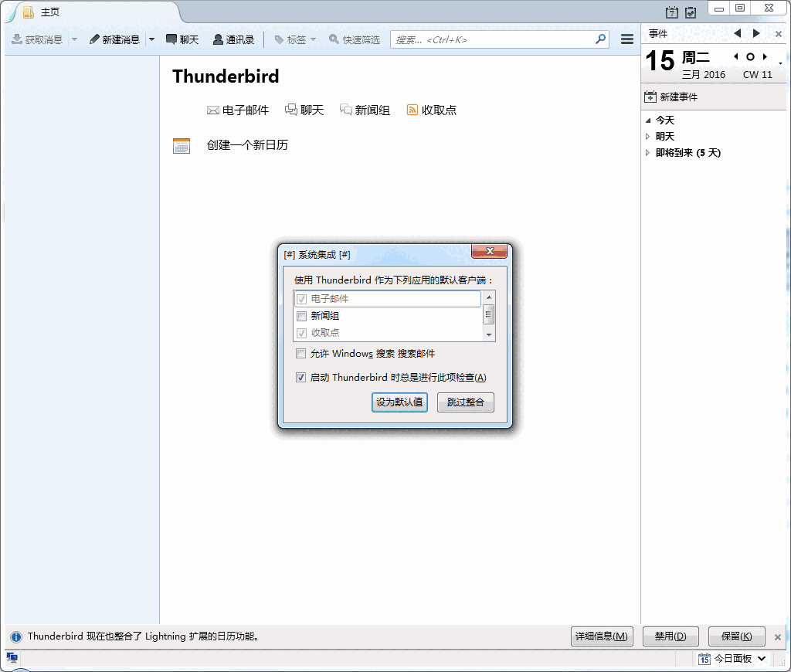Click the 保留(K) button
This screenshot has width=791, height=672.
click(x=736, y=636)
